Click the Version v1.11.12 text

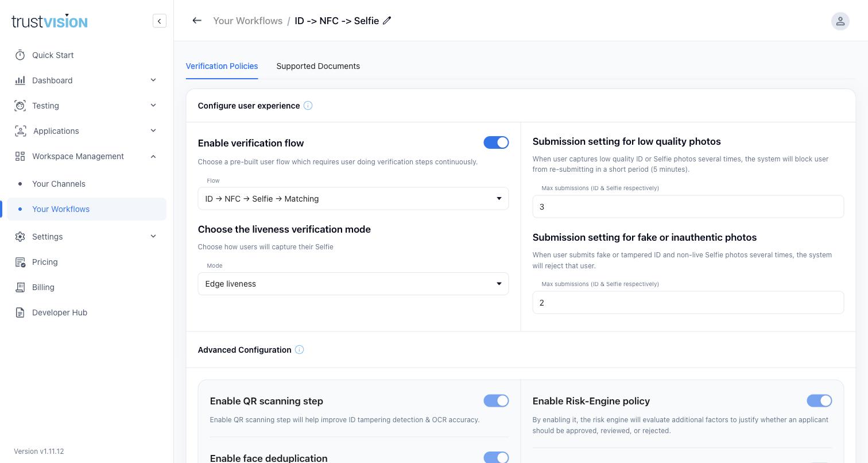(39, 452)
